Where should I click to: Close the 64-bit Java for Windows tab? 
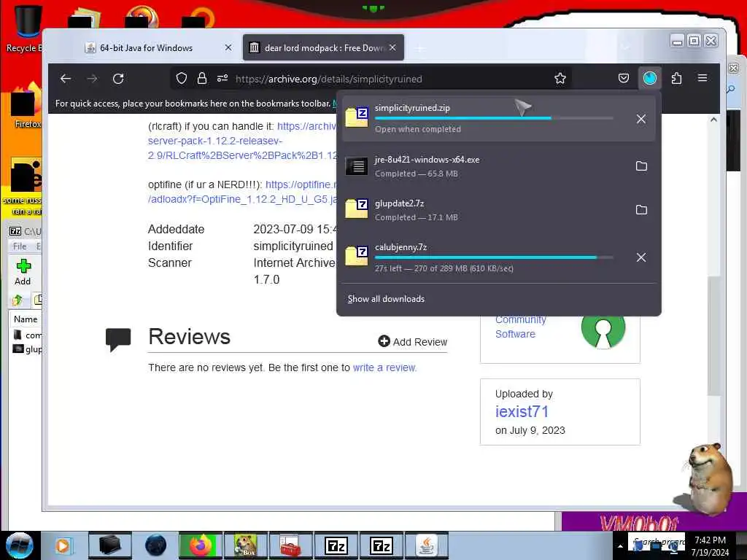228,47
